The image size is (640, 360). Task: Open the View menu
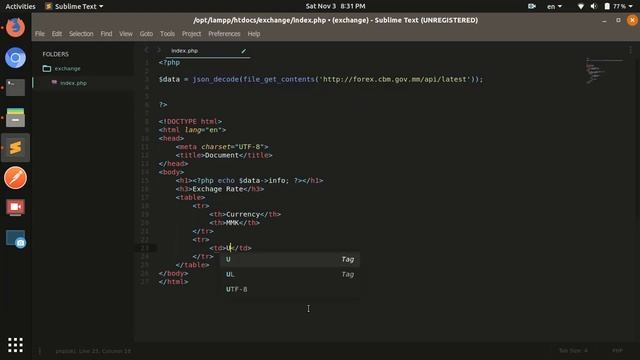coord(126,34)
